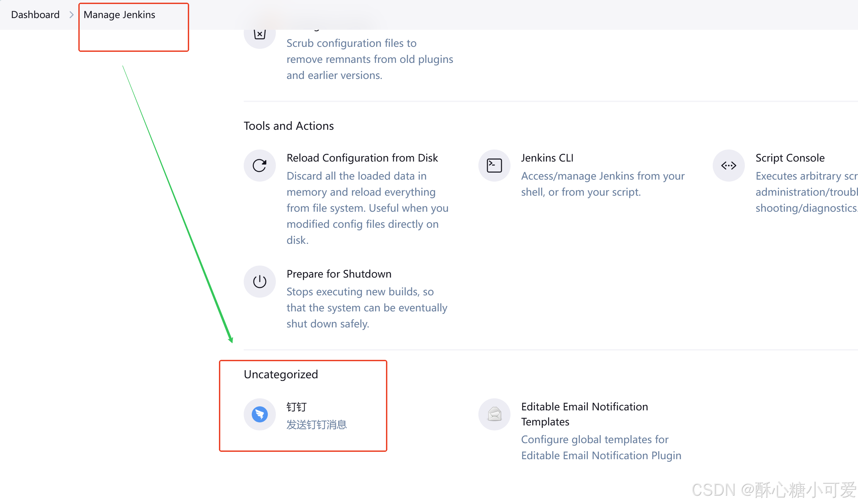This screenshot has height=504, width=858.
Task: Open Prepare for Shutdown
Action: pos(339,274)
